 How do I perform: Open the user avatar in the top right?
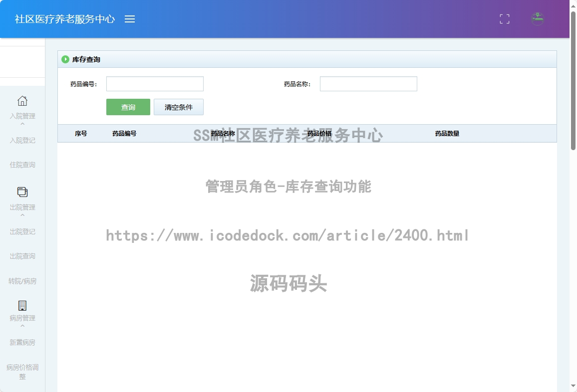pyautogui.click(x=537, y=19)
